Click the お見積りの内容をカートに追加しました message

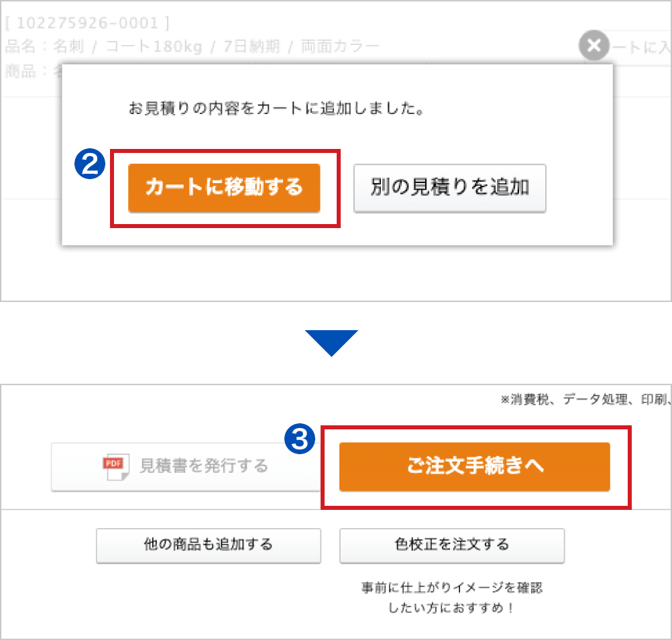pos(276,108)
